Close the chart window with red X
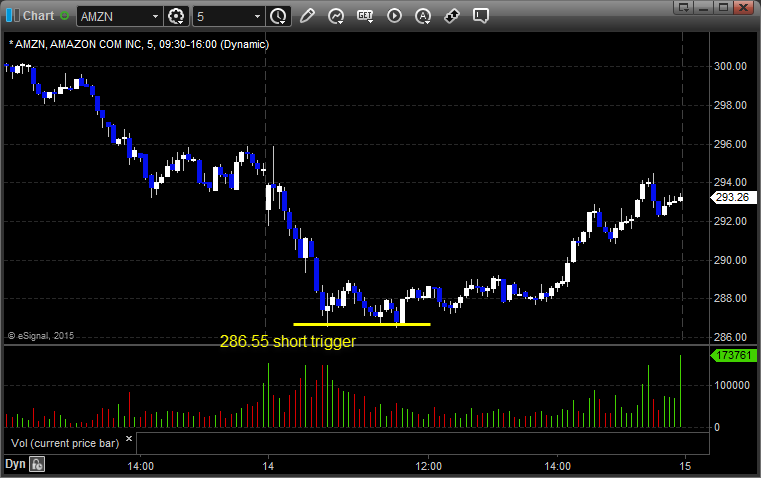This screenshot has width=761, height=478. point(743,7)
